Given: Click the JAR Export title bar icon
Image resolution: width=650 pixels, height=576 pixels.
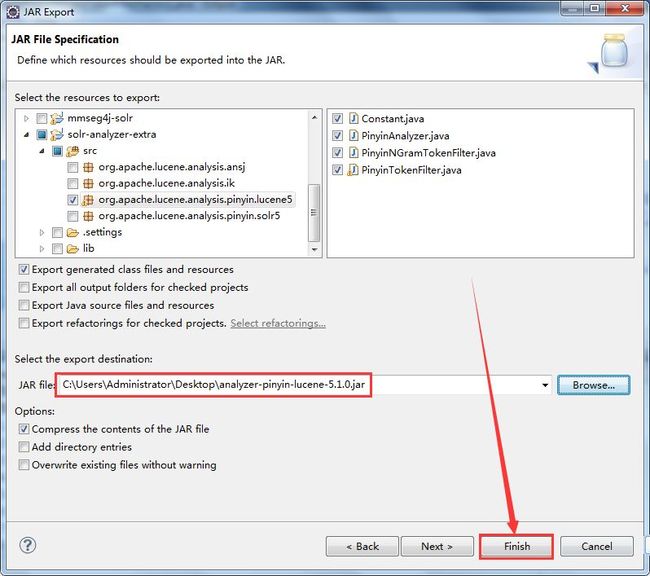Looking at the screenshot, I should pos(13,12).
